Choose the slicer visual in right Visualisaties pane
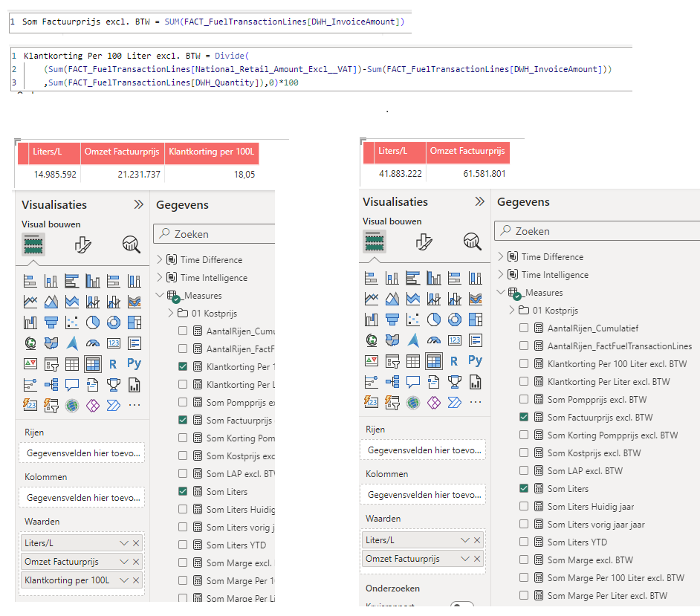Viewport: 700px width, 616px height. point(392,360)
